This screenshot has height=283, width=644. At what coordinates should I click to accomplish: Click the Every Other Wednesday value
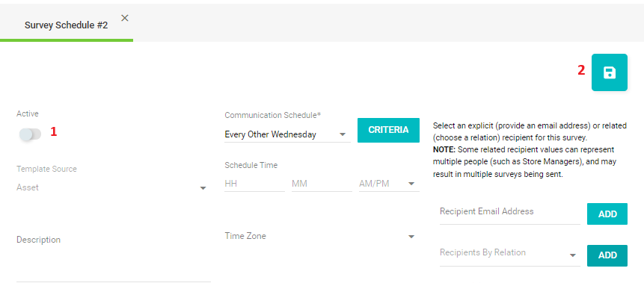pos(270,134)
